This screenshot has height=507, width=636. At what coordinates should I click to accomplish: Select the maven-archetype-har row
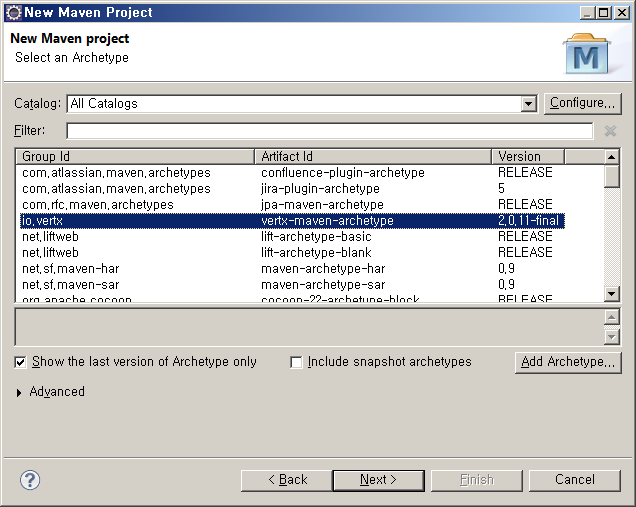pos(290,269)
